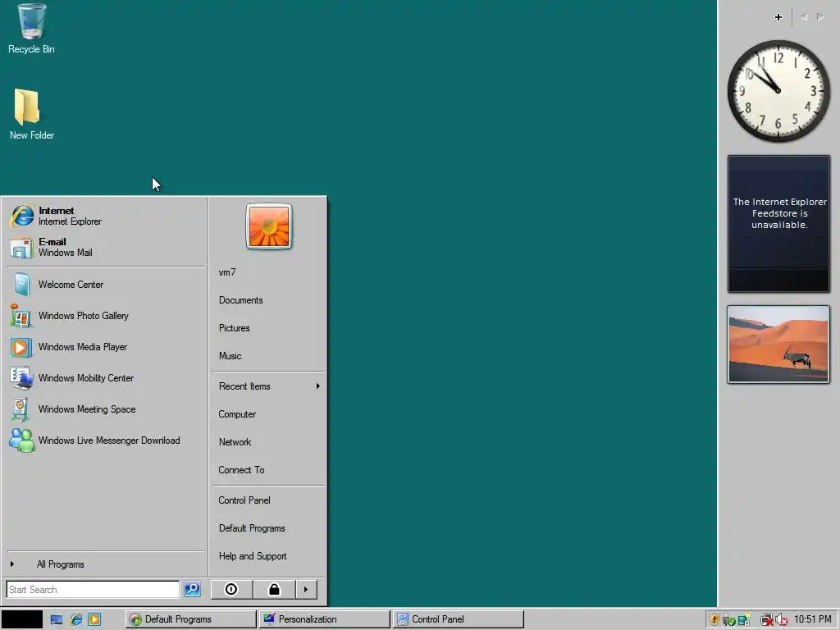Open Windows Live Messenger Download

pos(106,440)
